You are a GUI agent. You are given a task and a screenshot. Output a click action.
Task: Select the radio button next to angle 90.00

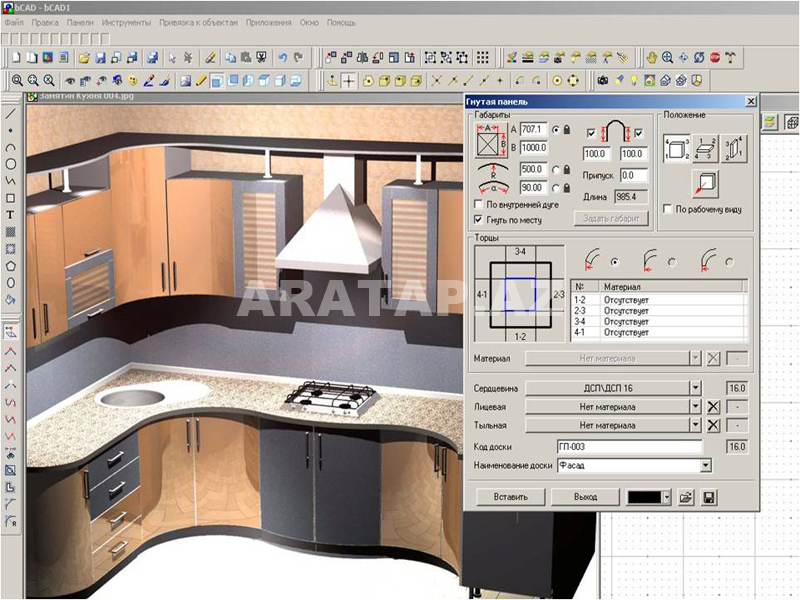pyautogui.click(x=556, y=188)
